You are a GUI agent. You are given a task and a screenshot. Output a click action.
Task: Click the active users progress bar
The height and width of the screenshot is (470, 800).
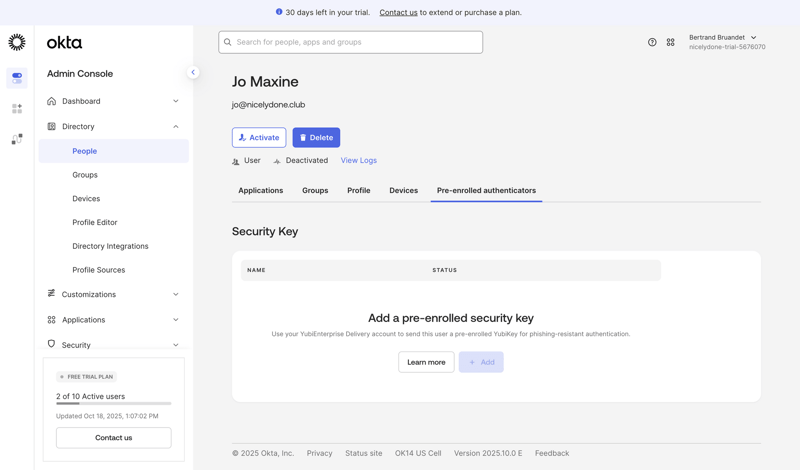click(x=114, y=404)
